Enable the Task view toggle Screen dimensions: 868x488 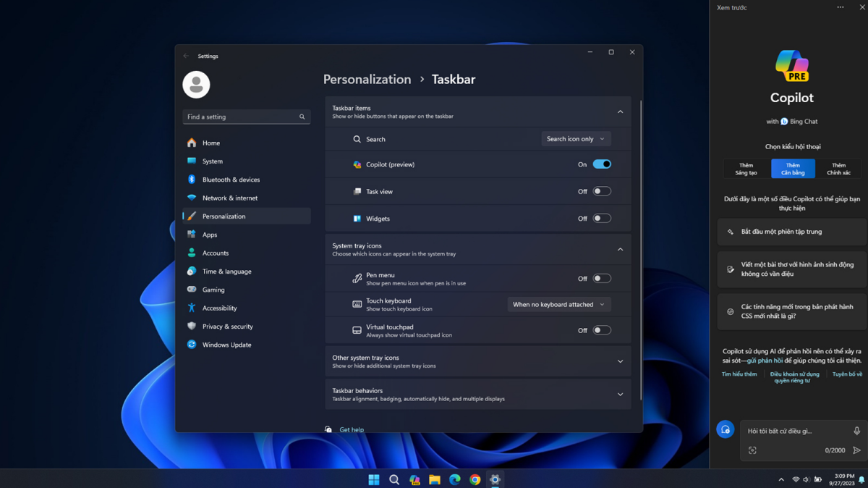pyautogui.click(x=602, y=191)
